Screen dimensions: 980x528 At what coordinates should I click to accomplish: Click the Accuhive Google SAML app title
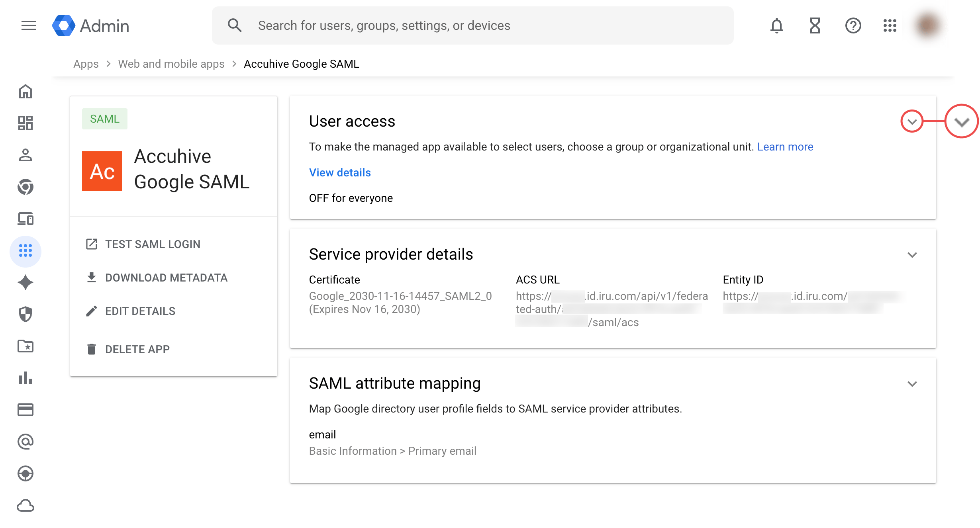[192, 169]
